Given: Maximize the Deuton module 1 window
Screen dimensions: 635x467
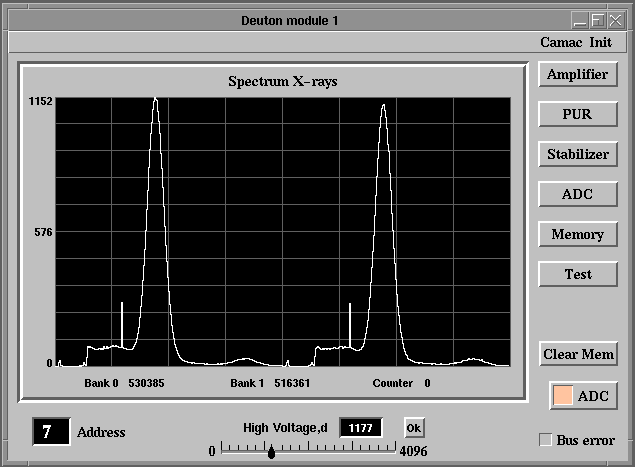Looking at the screenshot, I should coord(597,19).
